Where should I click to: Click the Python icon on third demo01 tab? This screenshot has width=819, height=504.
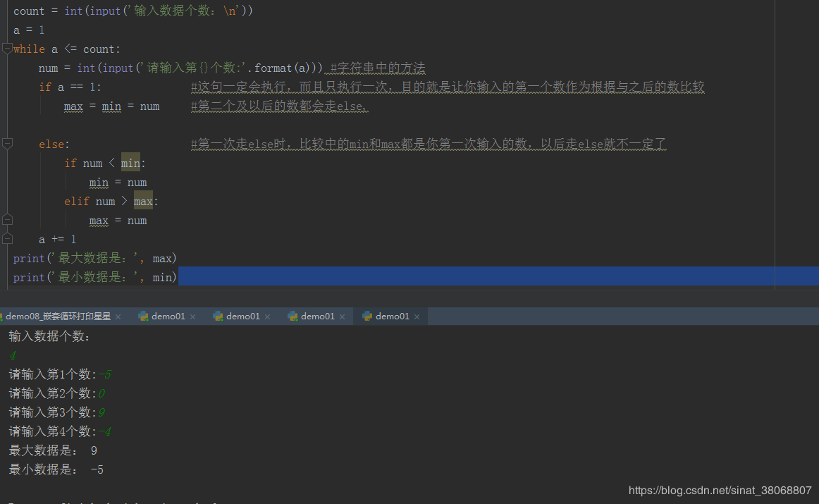292,316
